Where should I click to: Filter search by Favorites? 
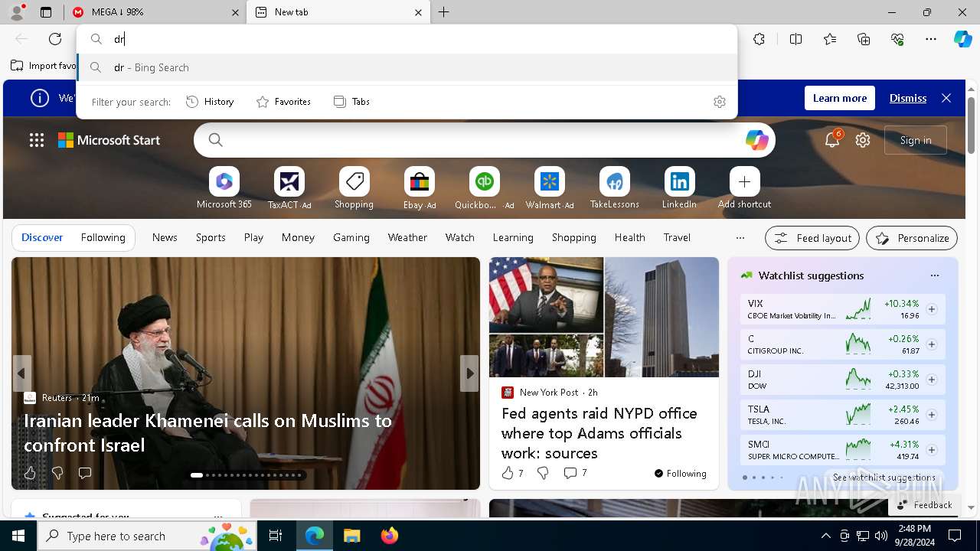pyautogui.click(x=283, y=102)
